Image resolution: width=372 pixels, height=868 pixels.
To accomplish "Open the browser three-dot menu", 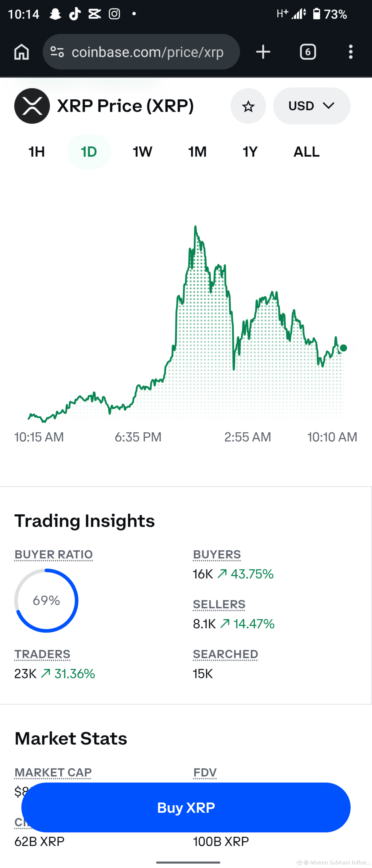I will (351, 52).
